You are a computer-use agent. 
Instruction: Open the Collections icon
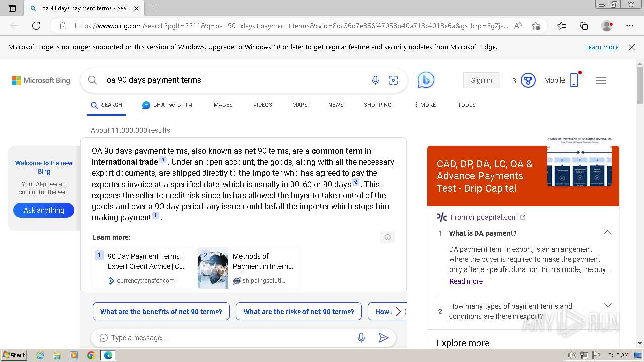point(584,26)
